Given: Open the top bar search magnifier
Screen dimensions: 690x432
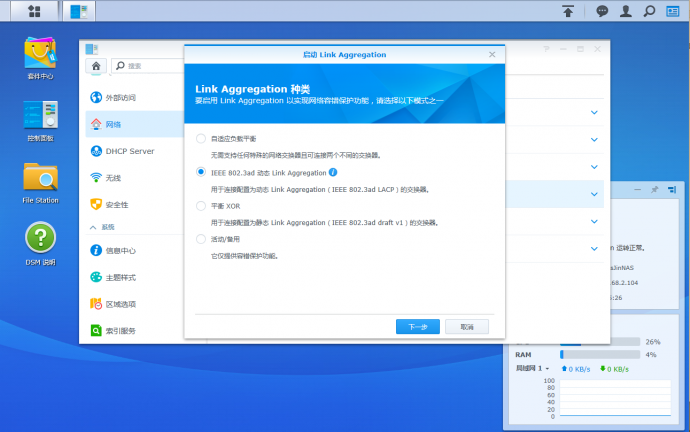Looking at the screenshot, I should point(649,11).
